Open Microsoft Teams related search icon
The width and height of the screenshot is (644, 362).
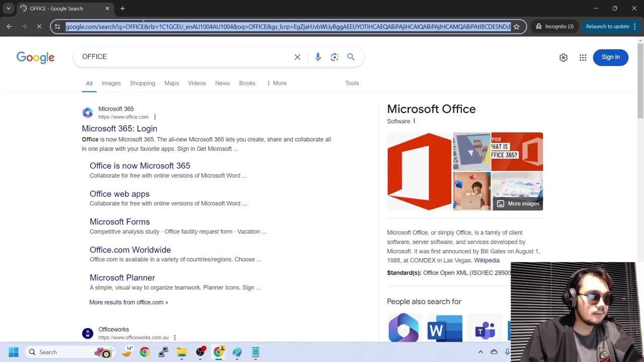click(485, 328)
